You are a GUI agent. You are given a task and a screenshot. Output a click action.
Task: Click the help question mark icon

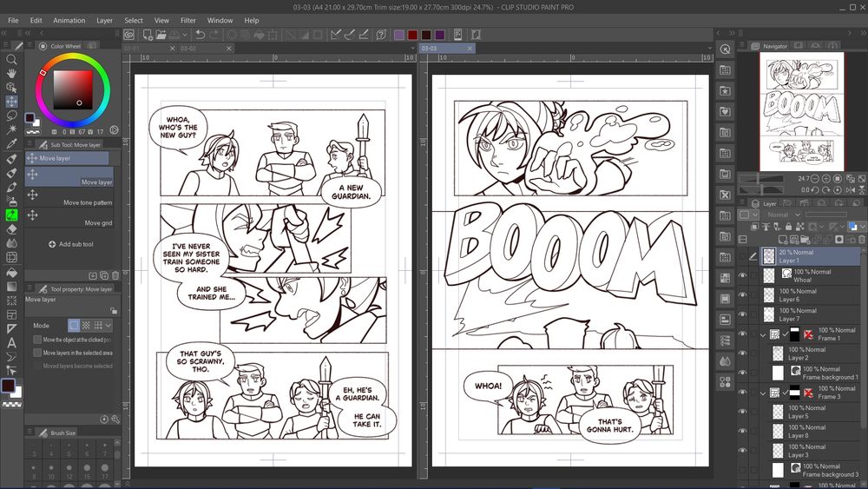pyautogui.click(x=381, y=35)
